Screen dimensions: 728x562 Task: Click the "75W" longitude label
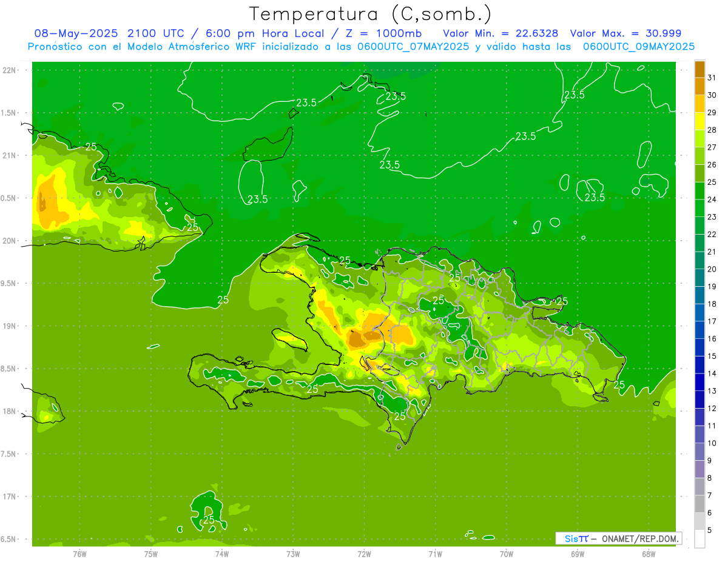pyautogui.click(x=150, y=554)
